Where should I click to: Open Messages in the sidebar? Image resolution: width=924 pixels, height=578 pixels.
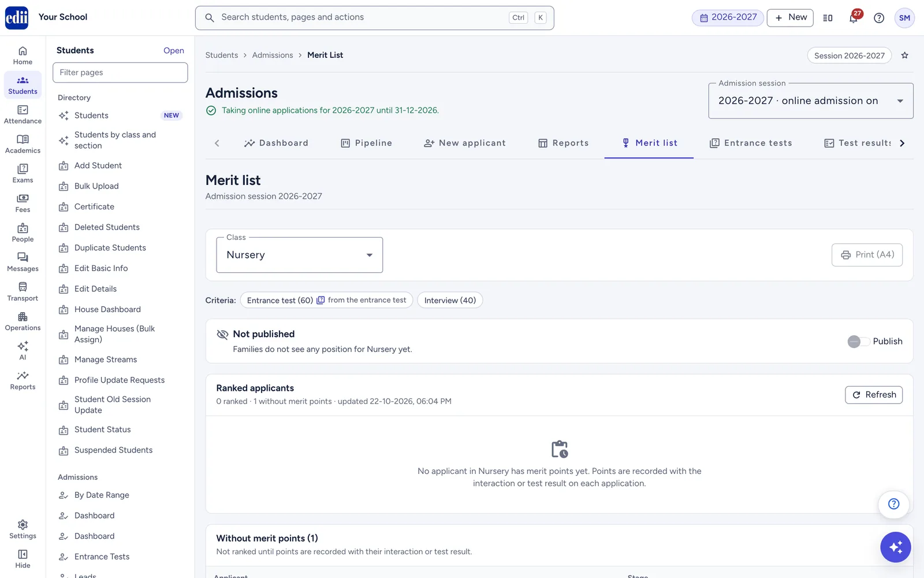tap(23, 262)
